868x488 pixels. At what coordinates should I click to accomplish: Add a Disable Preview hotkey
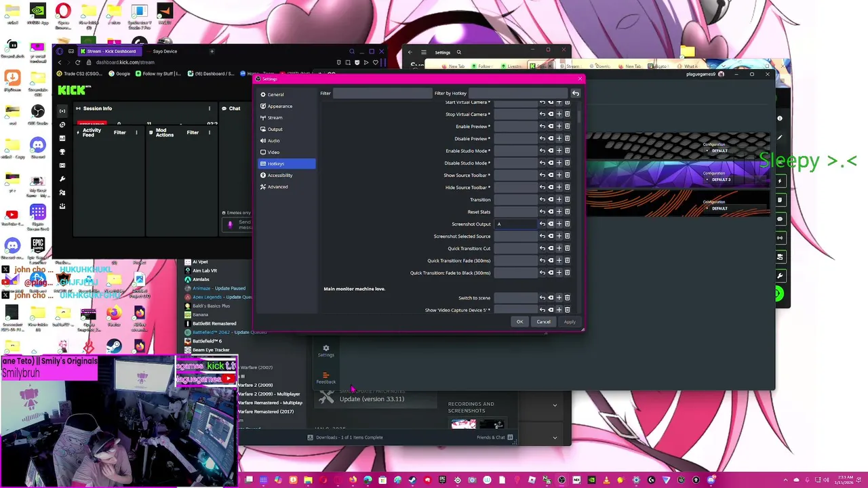559,138
